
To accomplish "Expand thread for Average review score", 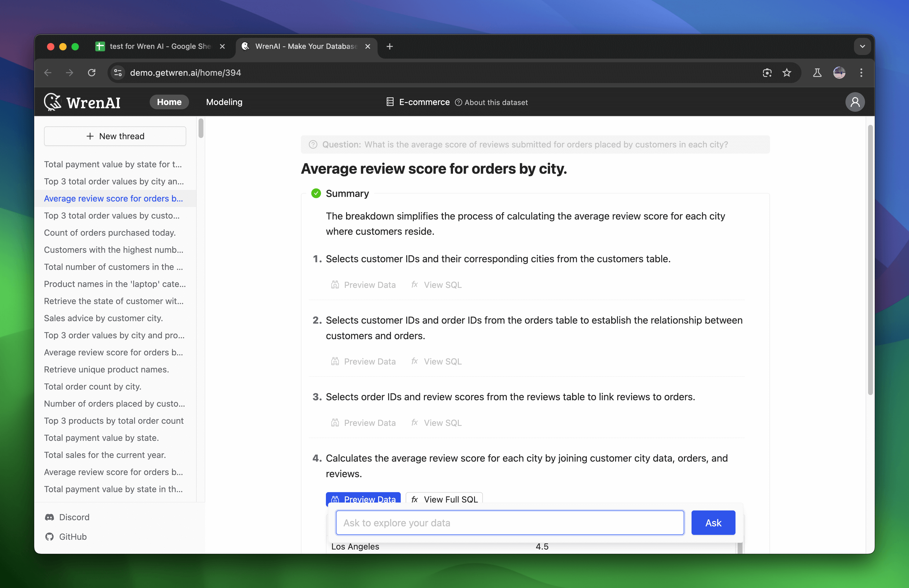I will pyautogui.click(x=113, y=198).
